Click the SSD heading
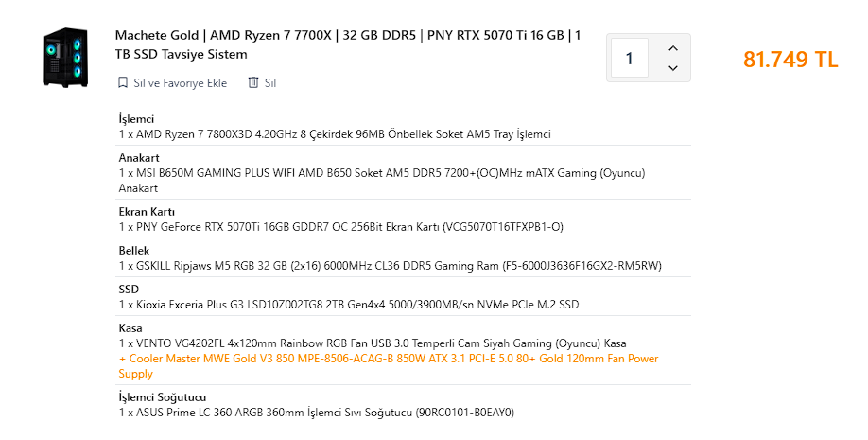Viewport: 868px width, 440px height. 129,290
